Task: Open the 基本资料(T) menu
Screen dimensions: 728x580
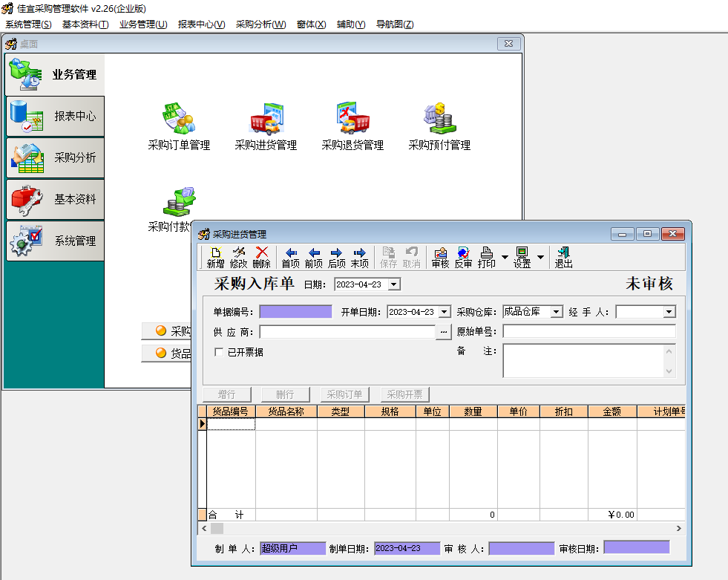Action: coord(85,25)
